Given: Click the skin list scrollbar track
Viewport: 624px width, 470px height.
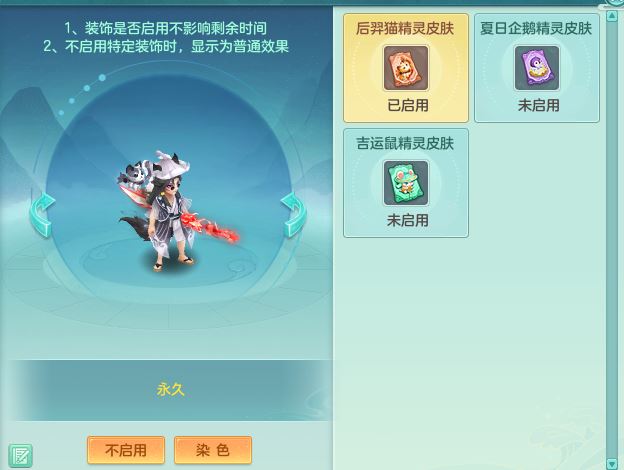Looking at the screenshot, I should 612,240.
